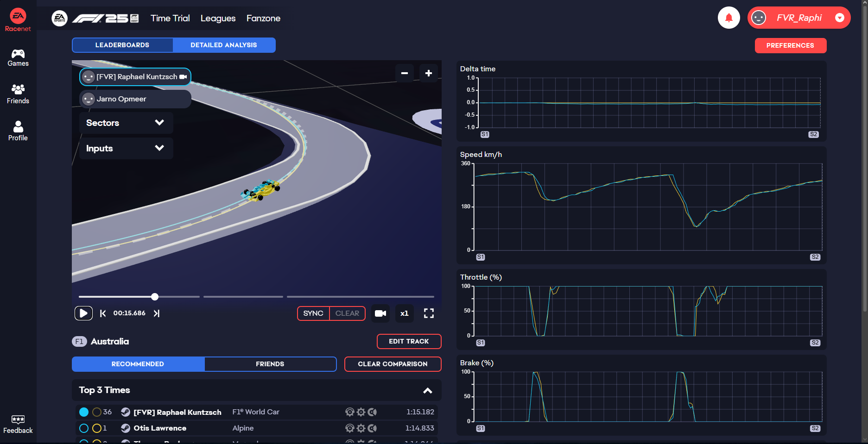Click the Australia track title

tap(110, 342)
